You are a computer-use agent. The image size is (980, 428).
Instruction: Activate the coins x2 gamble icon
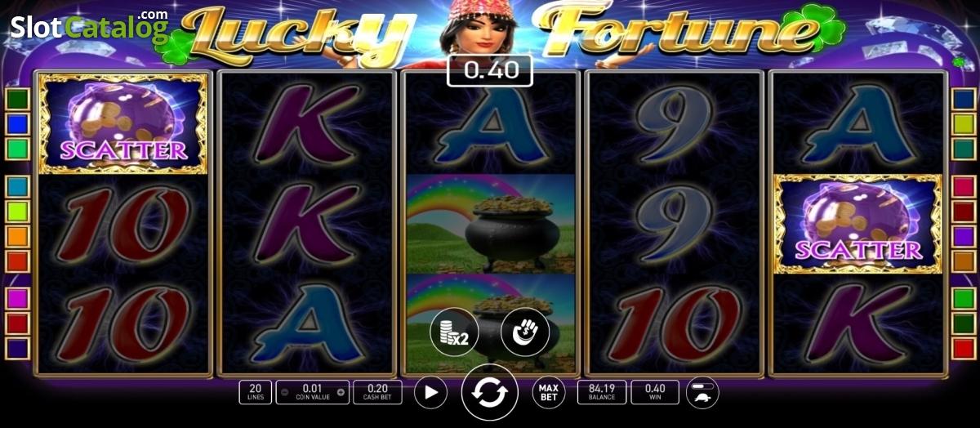click(454, 332)
